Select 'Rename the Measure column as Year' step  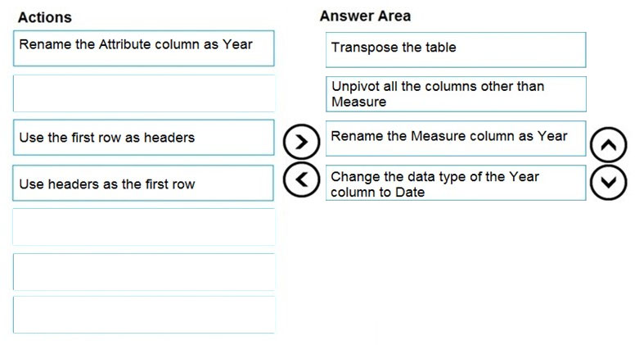pyautogui.click(x=455, y=138)
